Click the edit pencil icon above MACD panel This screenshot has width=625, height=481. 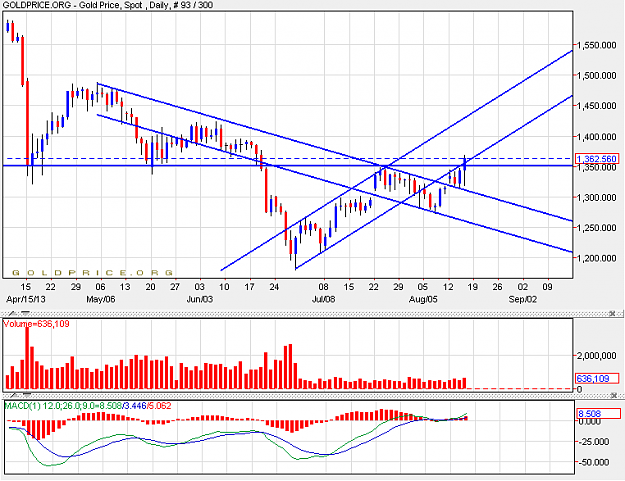(13, 395)
